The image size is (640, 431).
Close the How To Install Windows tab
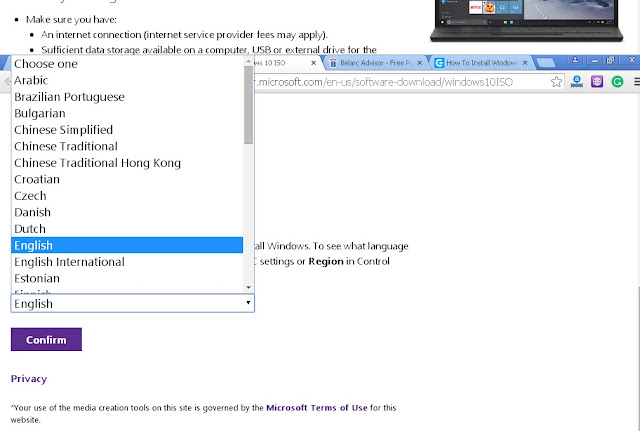click(x=525, y=63)
